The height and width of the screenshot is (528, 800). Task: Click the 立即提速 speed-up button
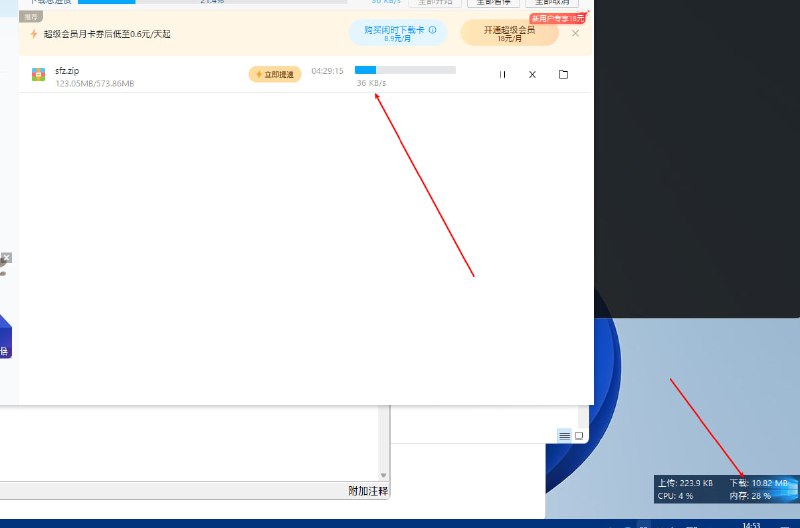click(275, 74)
